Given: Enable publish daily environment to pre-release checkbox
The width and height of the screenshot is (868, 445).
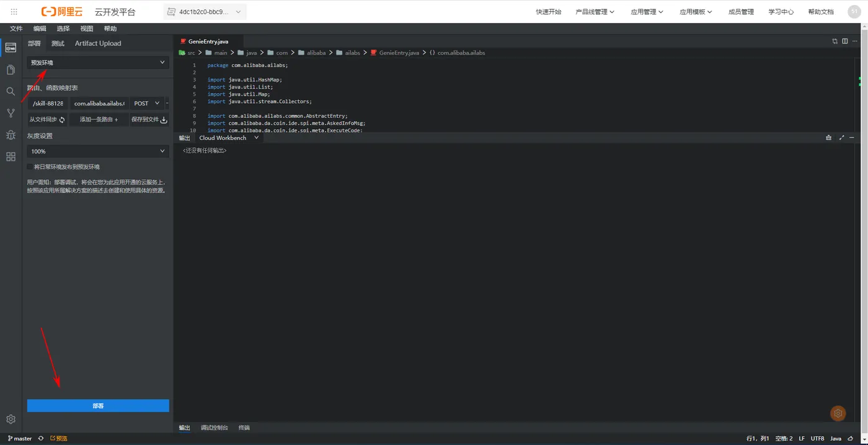Looking at the screenshot, I should click(30, 167).
